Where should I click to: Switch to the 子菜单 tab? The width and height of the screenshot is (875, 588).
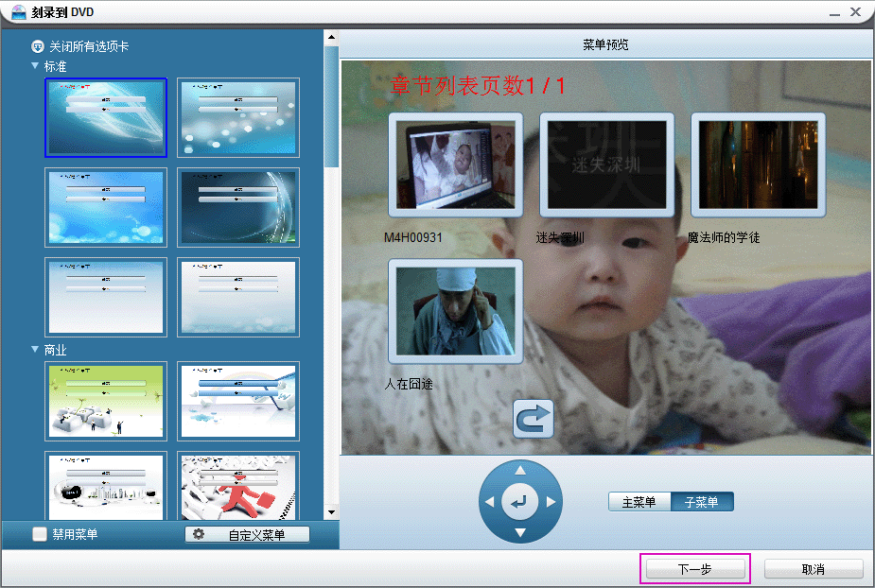[702, 502]
